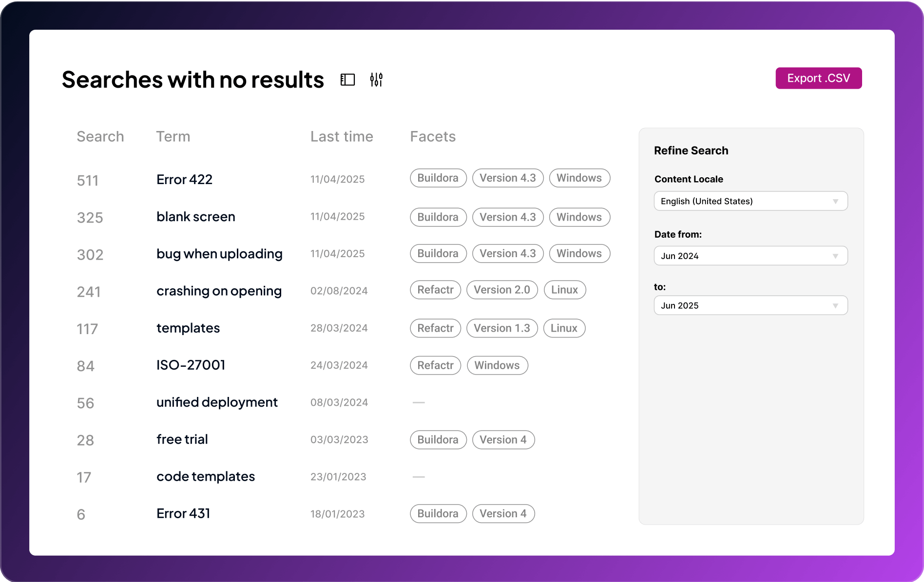924x582 pixels.
Task: Click the Facets column header
Action: [x=433, y=136]
